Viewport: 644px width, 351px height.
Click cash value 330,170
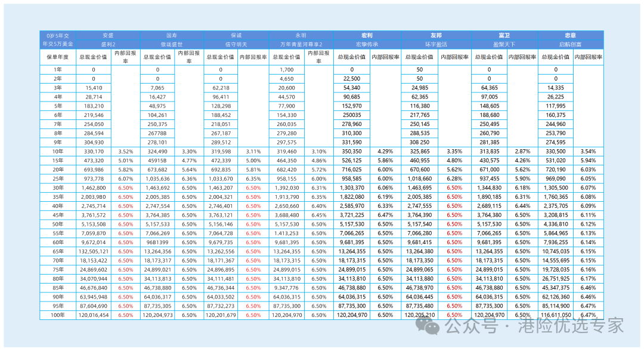pos(94,152)
